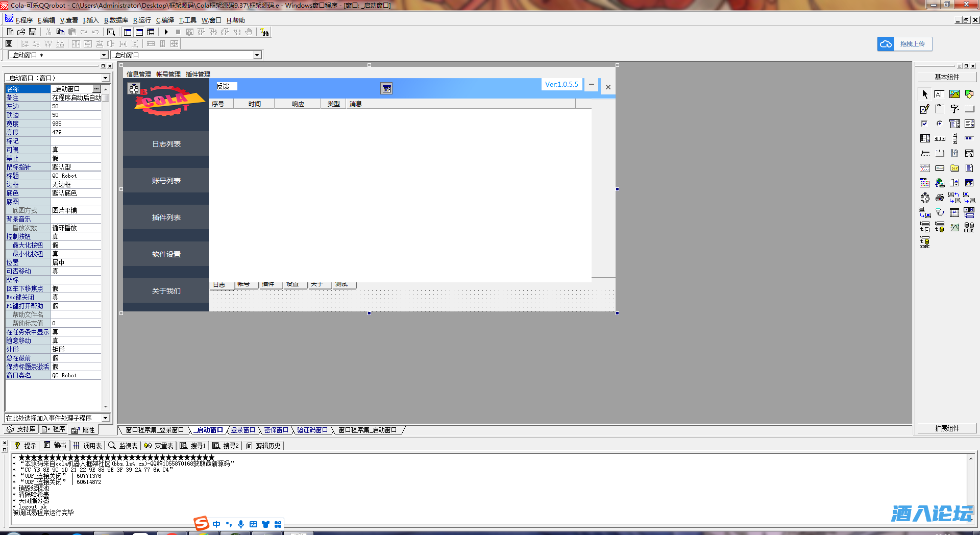
Task: Switch to the 登录窗口 tab
Action: coord(243,430)
